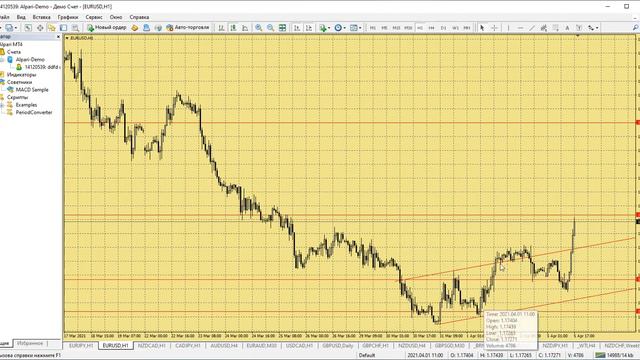Select PeriodConverter script
The image size is (640, 360).
point(34,112)
